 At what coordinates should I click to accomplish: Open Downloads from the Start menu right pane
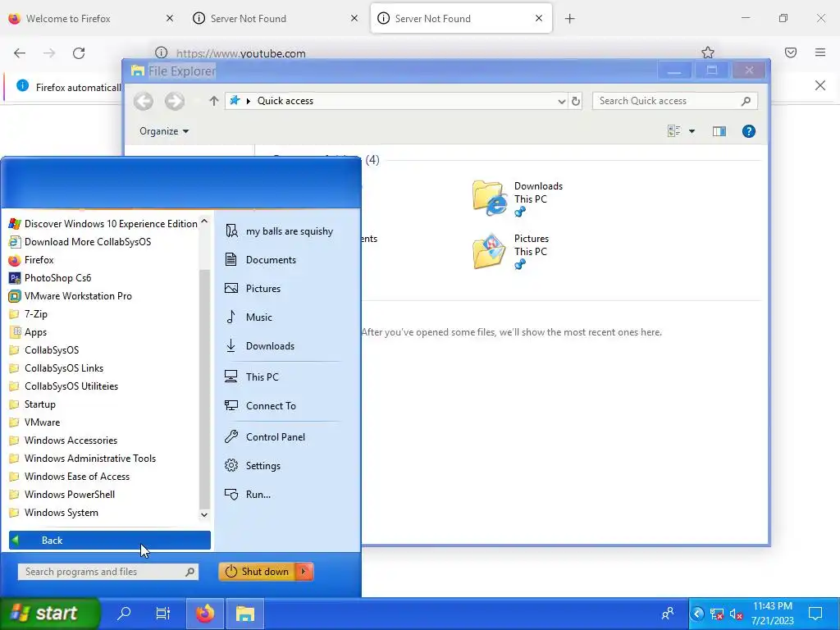click(x=260, y=346)
